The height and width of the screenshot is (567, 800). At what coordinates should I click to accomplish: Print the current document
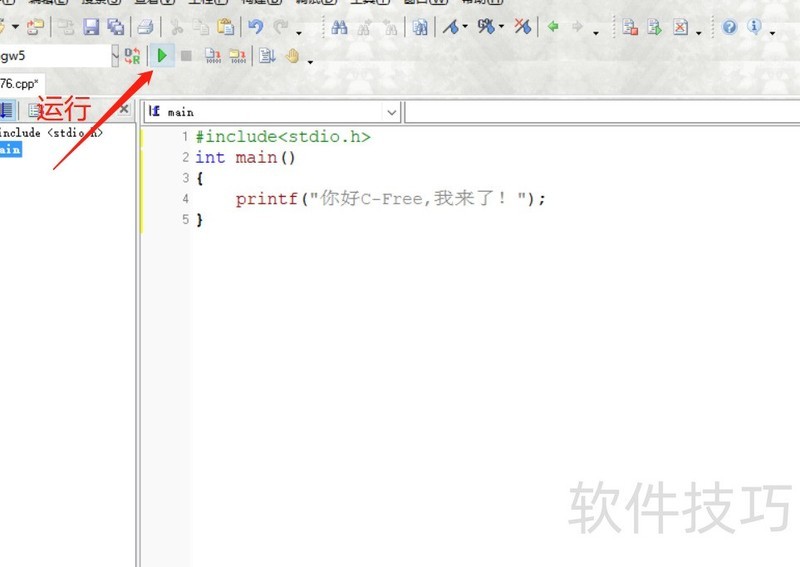click(145, 27)
